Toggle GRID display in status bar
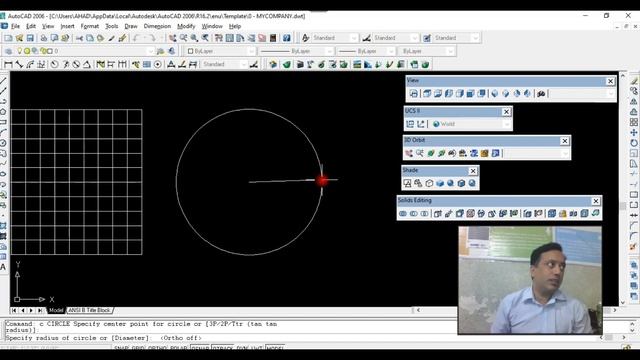The height and width of the screenshot is (360, 640). click(x=138, y=348)
